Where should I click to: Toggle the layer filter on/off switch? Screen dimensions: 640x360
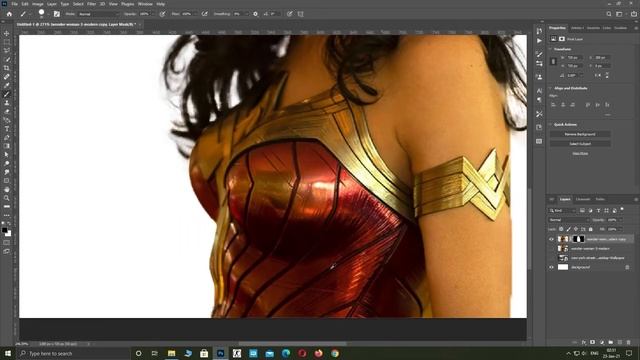pyautogui.click(x=622, y=210)
